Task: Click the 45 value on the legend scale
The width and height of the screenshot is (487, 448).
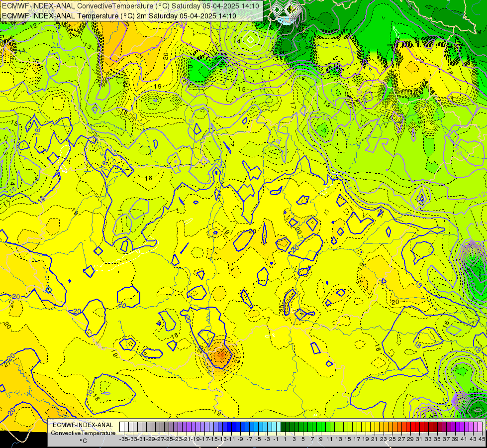Action: click(x=482, y=440)
